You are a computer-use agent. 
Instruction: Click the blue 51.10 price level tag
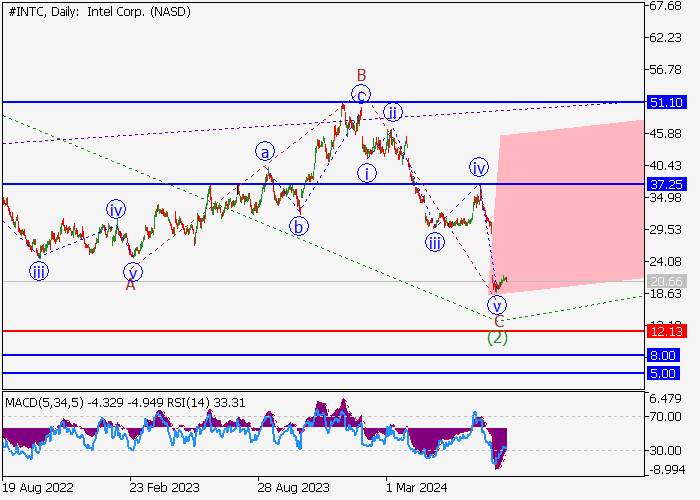(x=667, y=102)
